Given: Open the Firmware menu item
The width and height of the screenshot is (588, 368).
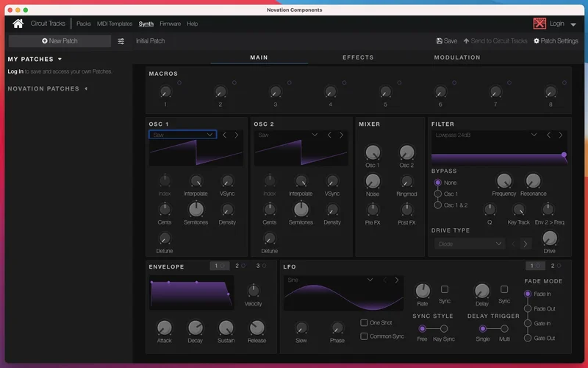Looking at the screenshot, I should [x=170, y=24].
